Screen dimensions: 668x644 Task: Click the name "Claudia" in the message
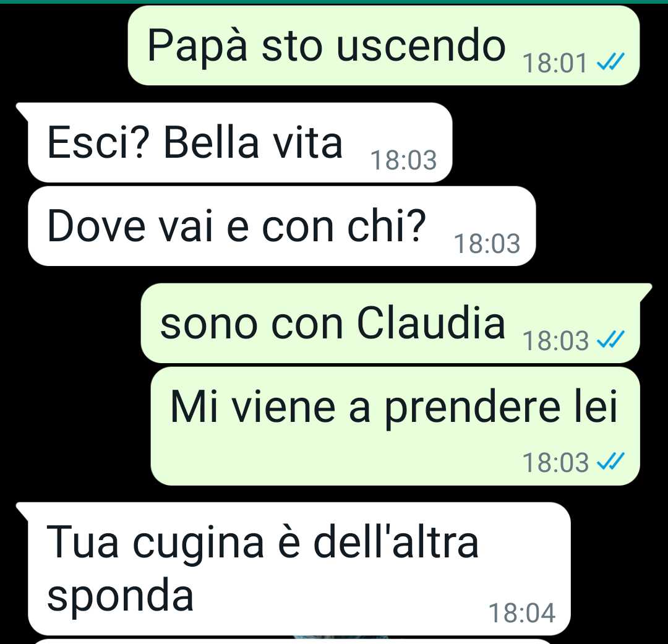(x=431, y=323)
